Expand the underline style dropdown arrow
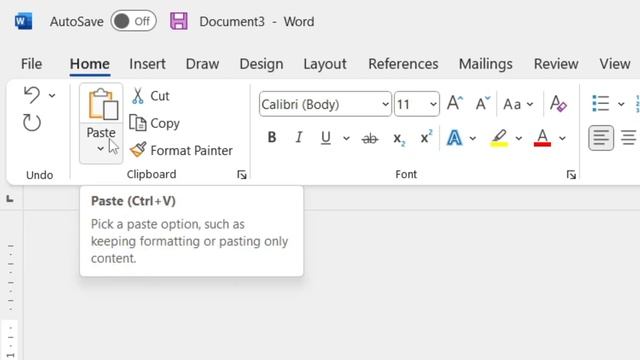Screen dimensions: 640x360 click(x=346, y=139)
